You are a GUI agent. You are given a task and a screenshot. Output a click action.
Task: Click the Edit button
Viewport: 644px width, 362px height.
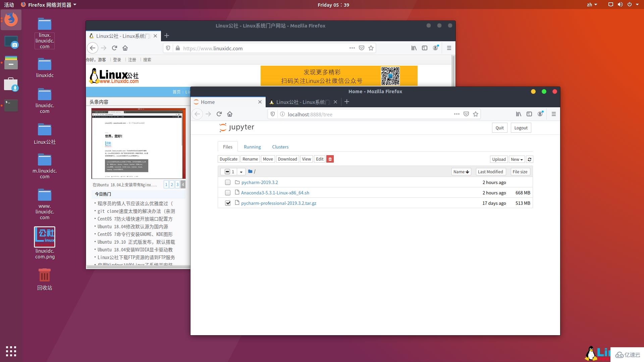(320, 159)
